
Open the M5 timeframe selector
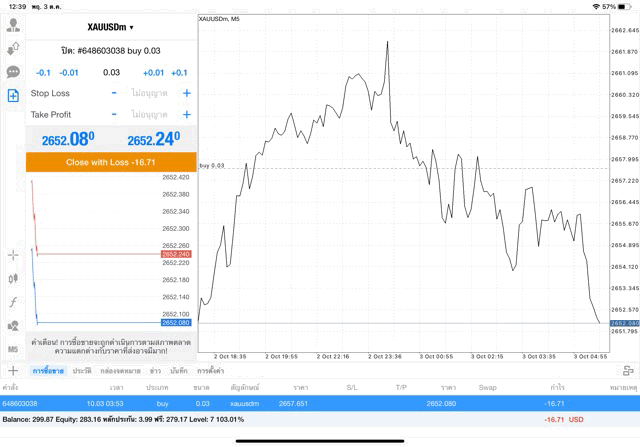click(x=13, y=349)
